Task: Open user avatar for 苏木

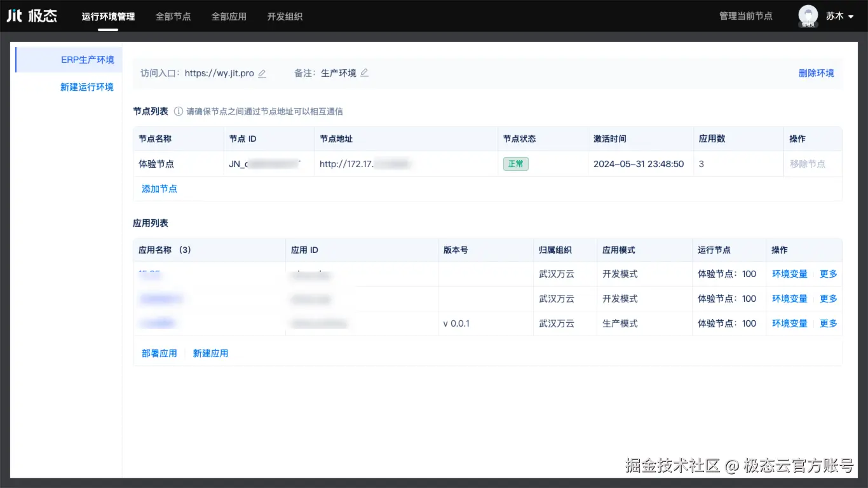Action: point(808,16)
